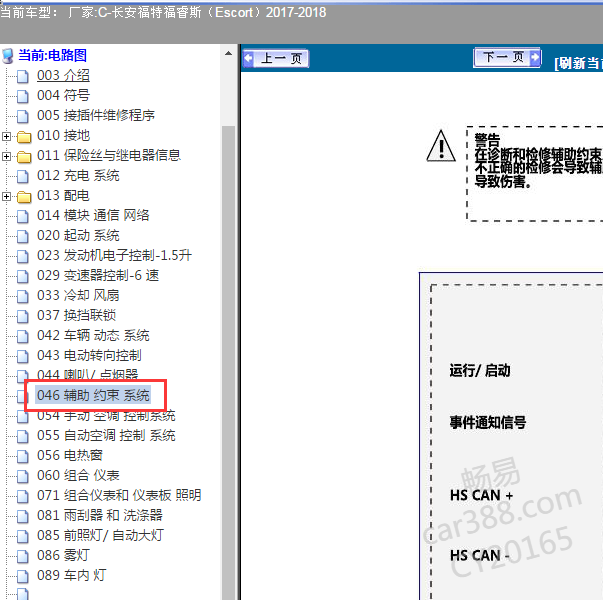Open 029 变速器控制-6 速
The width and height of the screenshot is (603, 600).
98,275
